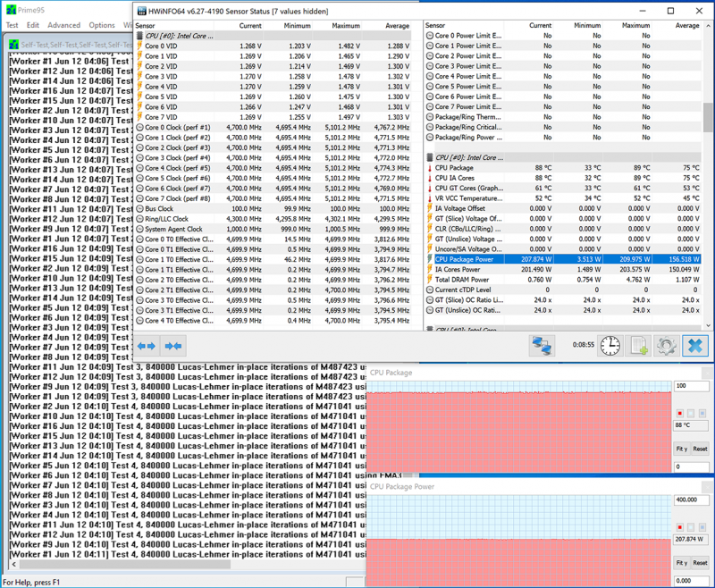Open the Advanced menu in Prime95

tap(63, 25)
